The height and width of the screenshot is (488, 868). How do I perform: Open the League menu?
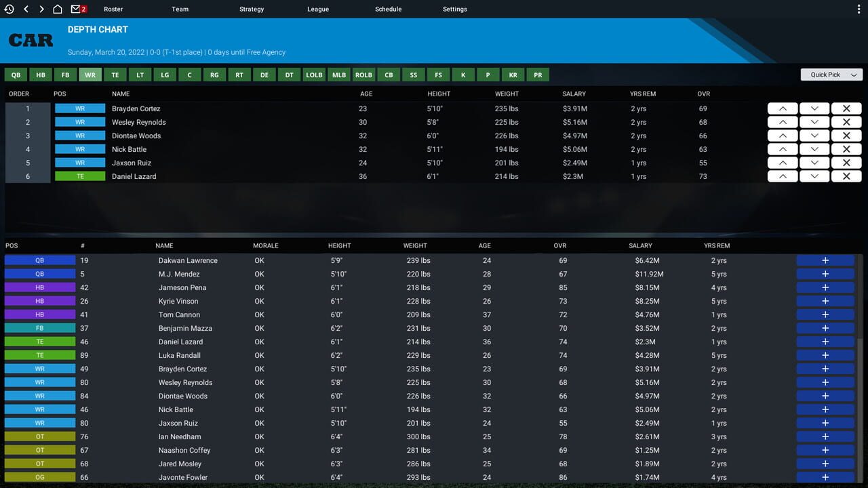click(317, 9)
